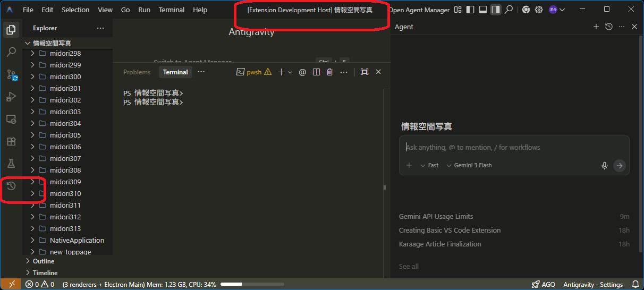Viewport: 644px width, 290px height.
Task: Expand the NativeApplication folder
Action: 67,240
